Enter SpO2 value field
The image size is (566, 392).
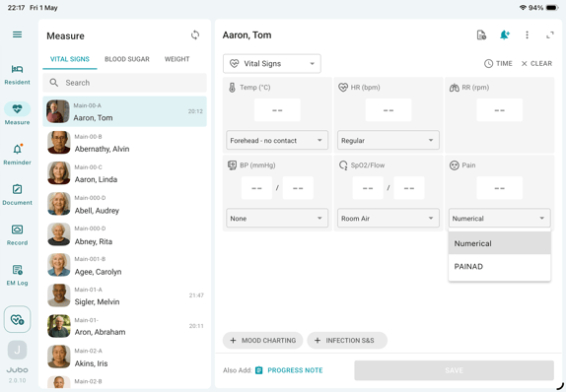[368, 188]
